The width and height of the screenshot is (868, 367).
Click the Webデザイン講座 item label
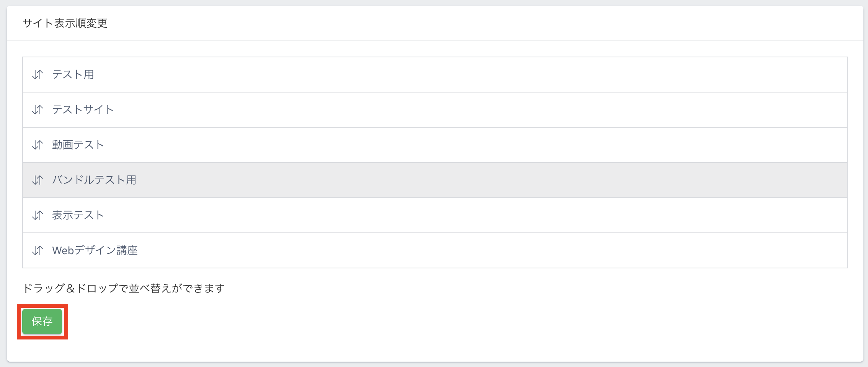tap(95, 250)
